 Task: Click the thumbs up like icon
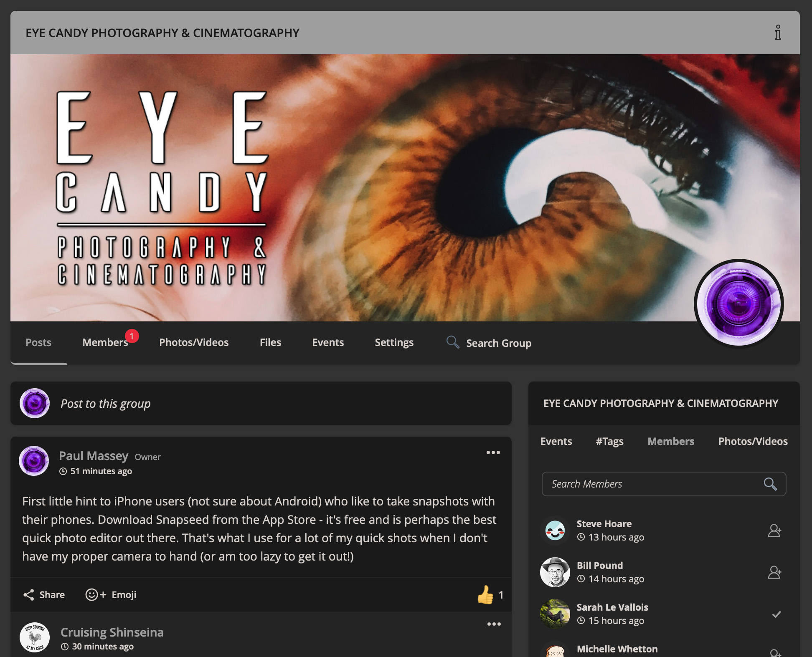(485, 595)
